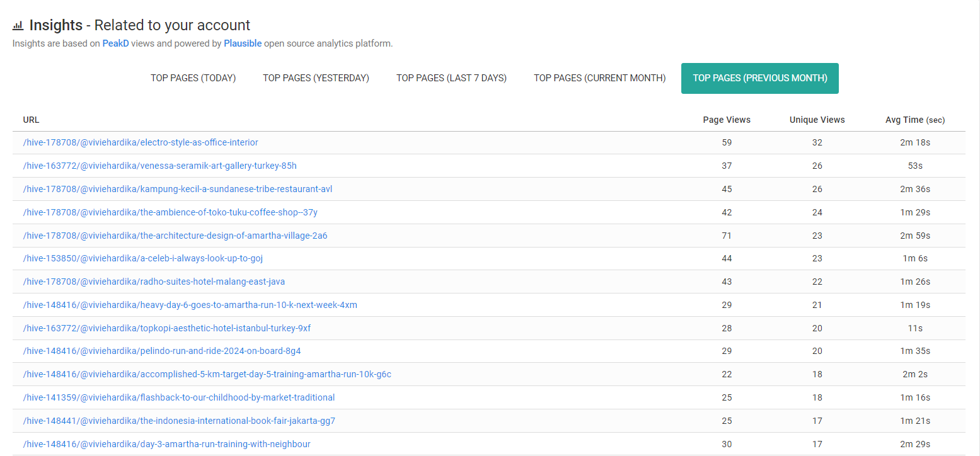Click unique views value 32
The image size is (980, 456).
click(817, 142)
